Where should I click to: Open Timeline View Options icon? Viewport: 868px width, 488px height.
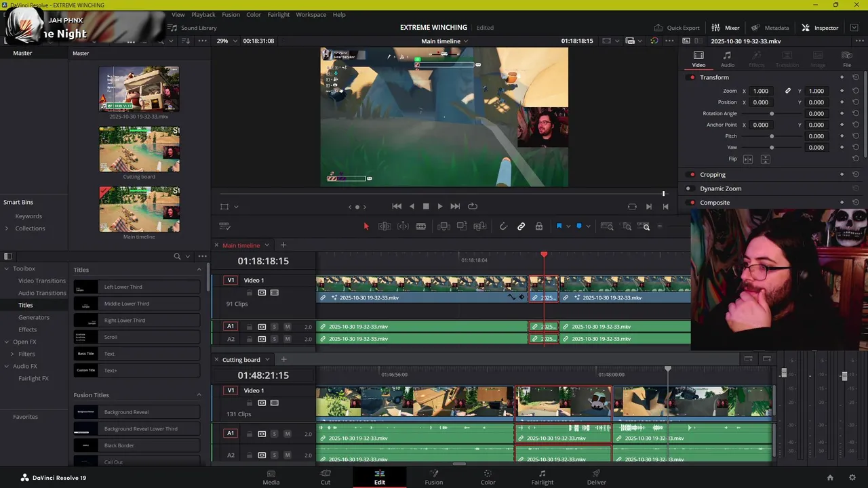(225, 226)
